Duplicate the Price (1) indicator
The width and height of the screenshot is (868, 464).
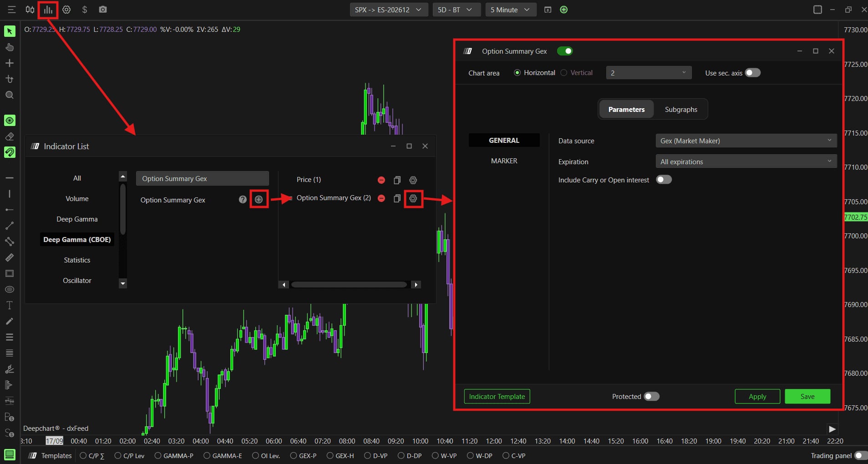[x=397, y=180]
